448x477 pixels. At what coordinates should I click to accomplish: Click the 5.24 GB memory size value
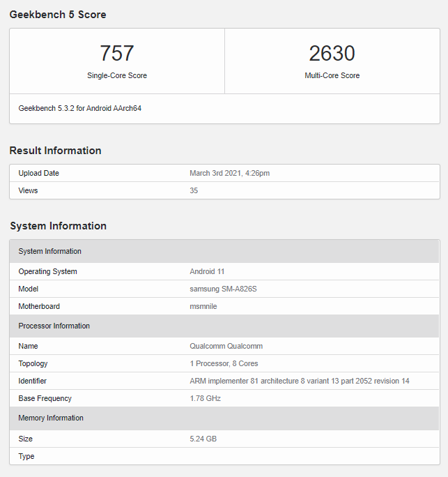click(203, 439)
